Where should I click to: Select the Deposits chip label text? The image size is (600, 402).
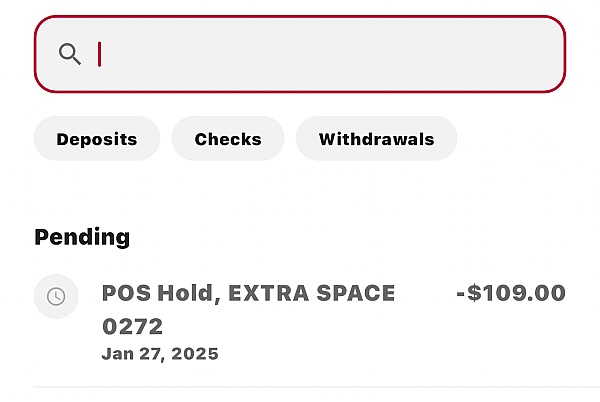(97, 139)
